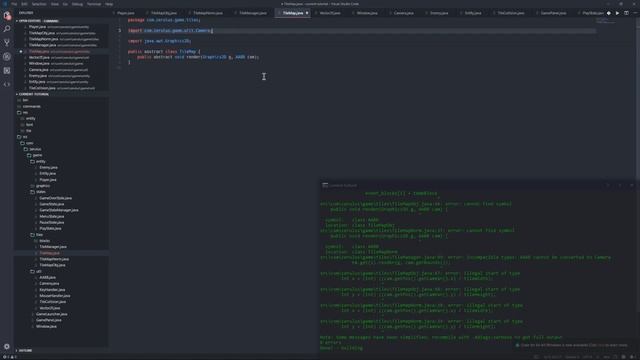Click the split editor icon
Image resolution: width=640 pixels, height=360 pixels.
pos(626,13)
